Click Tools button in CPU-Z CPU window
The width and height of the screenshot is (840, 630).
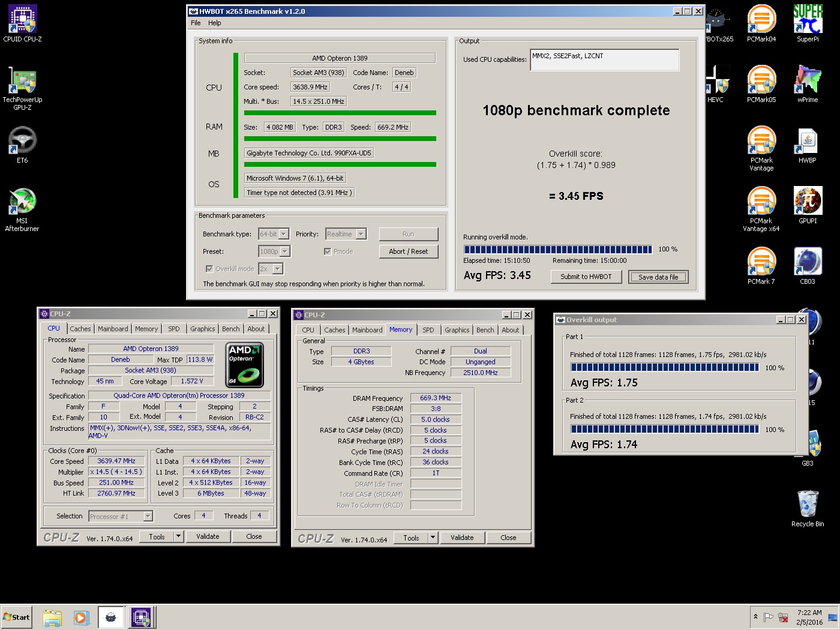157,536
